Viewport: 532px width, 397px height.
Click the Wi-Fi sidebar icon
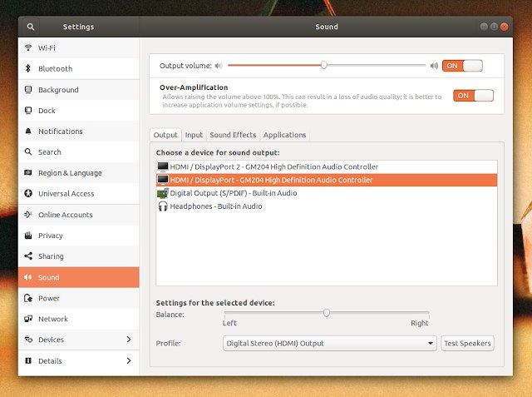click(28, 47)
